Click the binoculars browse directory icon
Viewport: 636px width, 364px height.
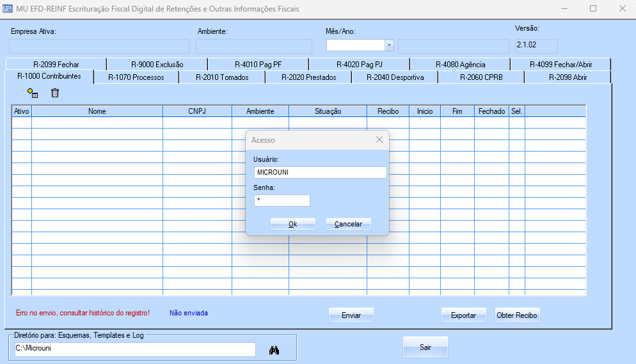click(274, 350)
